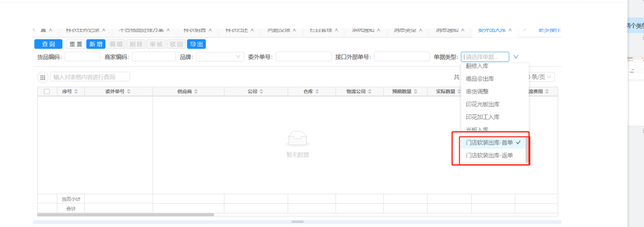Sort table by 委外单号 column arrows

129,92
